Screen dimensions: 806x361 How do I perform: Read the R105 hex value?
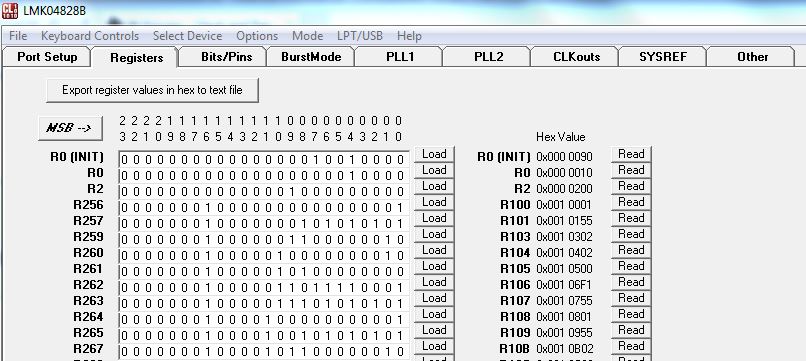(631, 265)
